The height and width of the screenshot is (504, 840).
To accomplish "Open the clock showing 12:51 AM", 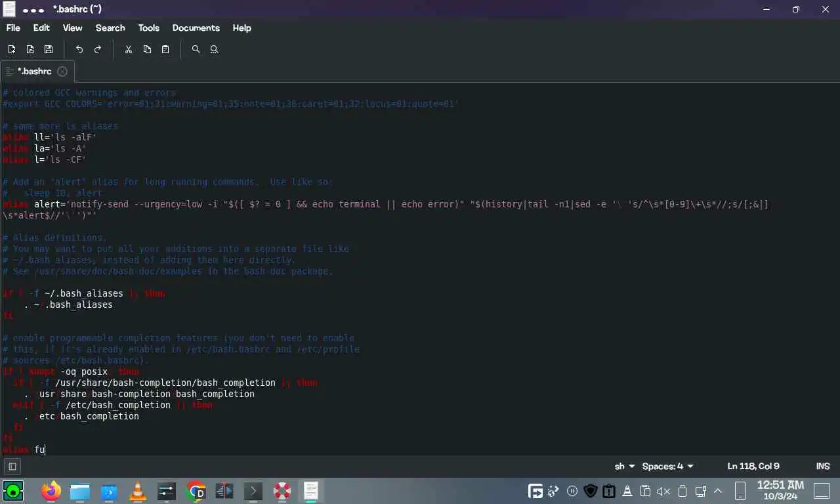I will [780, 490].
